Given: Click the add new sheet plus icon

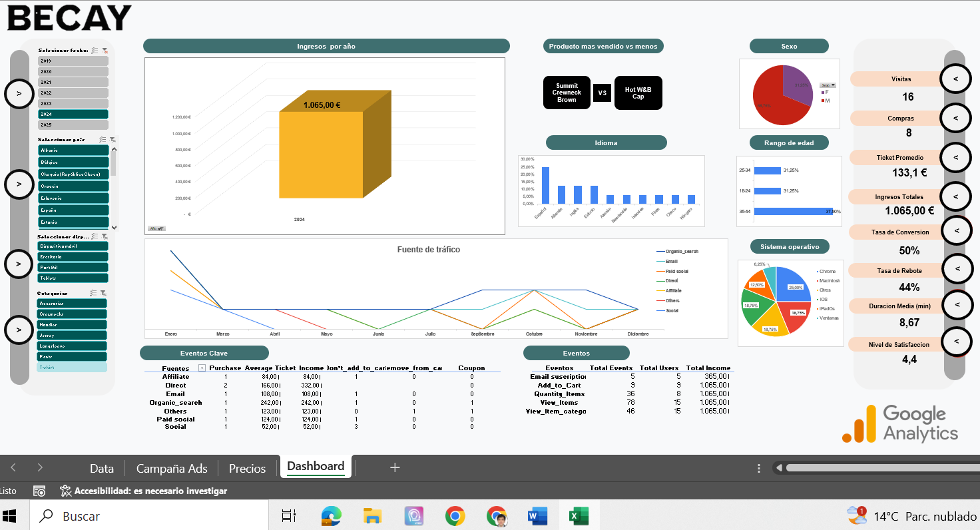Looking at the screenshot, I should pyautogui.click(x=395, y=468).
